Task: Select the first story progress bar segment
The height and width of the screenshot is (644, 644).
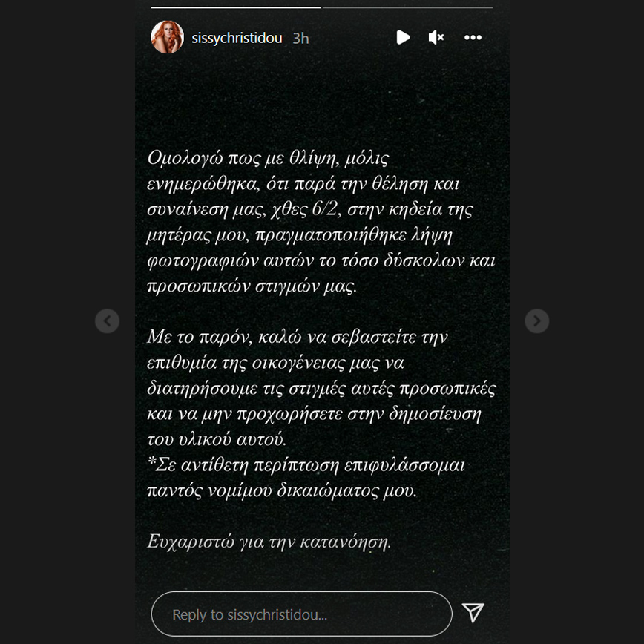Action: 236,7
